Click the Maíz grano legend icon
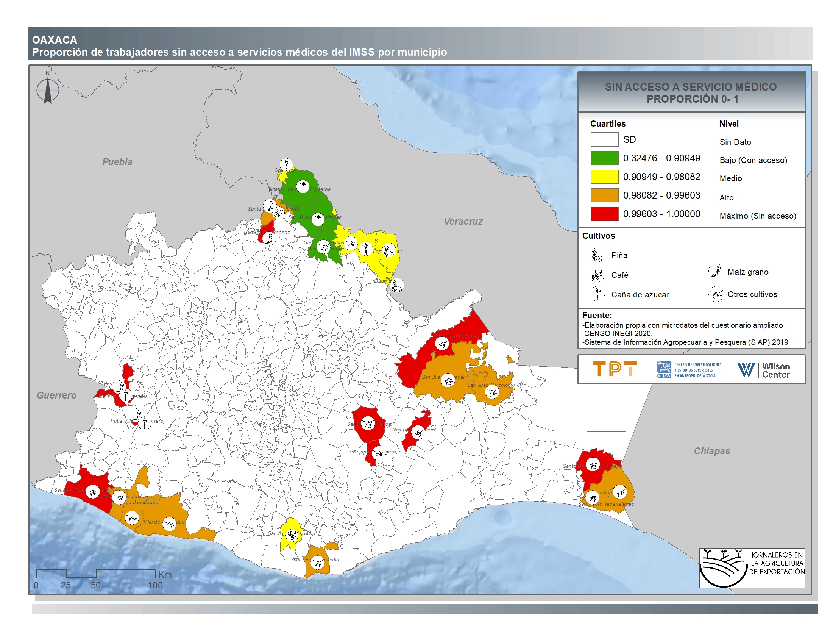 click(716, 271)
